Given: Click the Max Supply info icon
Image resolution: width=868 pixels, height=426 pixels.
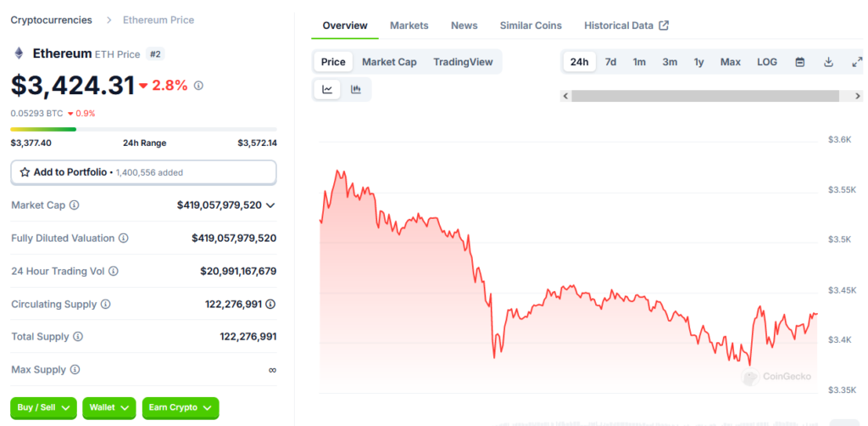Looking at the screenshot, I should [x=75, y=369].
